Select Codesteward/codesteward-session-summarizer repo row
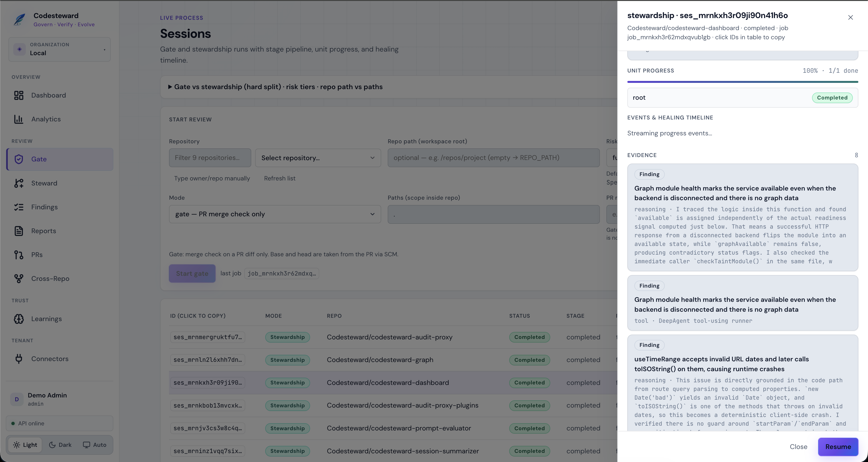The image size is (868, 462). [x=393, y=451]
